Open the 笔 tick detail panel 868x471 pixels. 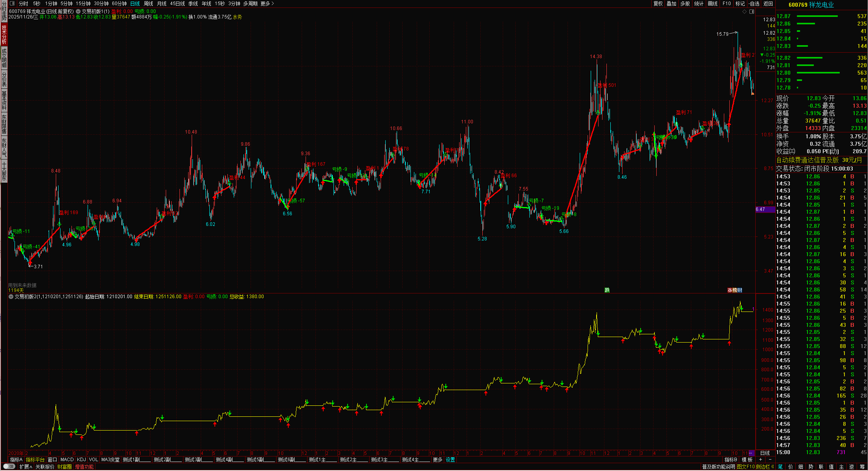780,467
